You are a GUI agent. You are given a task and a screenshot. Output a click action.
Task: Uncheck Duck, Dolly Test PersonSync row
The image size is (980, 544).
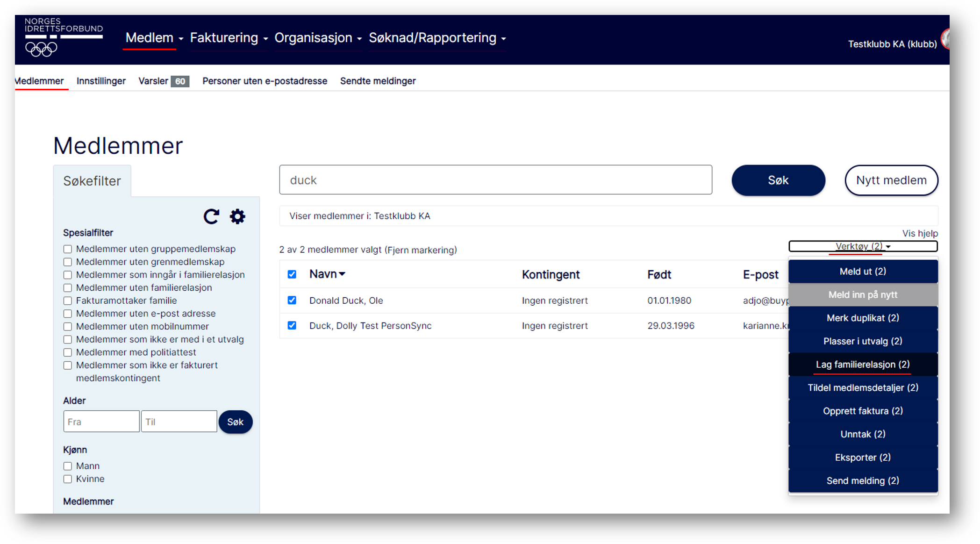click(292, 325)
